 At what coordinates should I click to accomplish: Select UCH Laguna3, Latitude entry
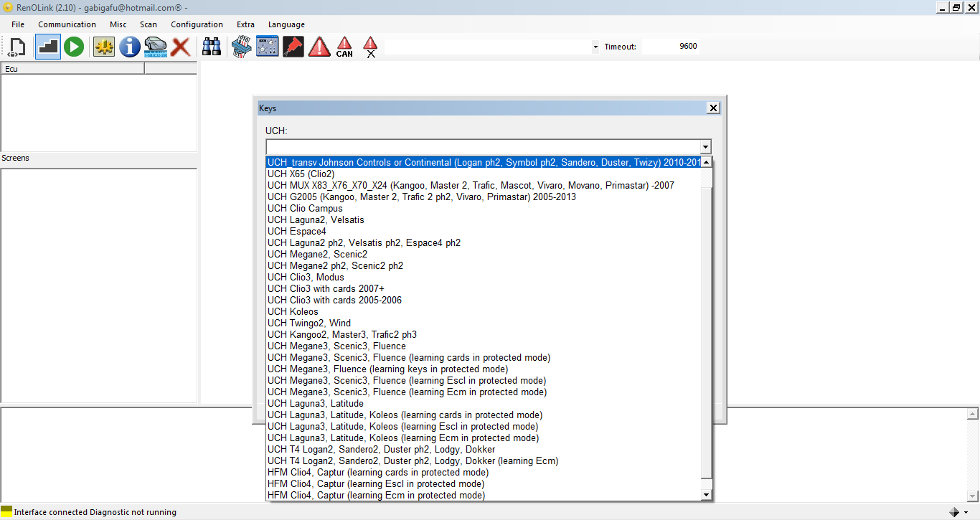[484, 403]
